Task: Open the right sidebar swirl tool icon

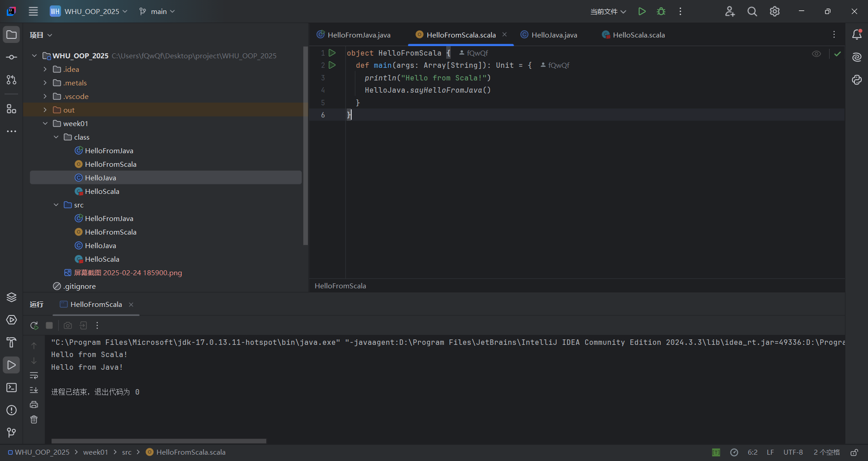Action: [x=857, y=80]
